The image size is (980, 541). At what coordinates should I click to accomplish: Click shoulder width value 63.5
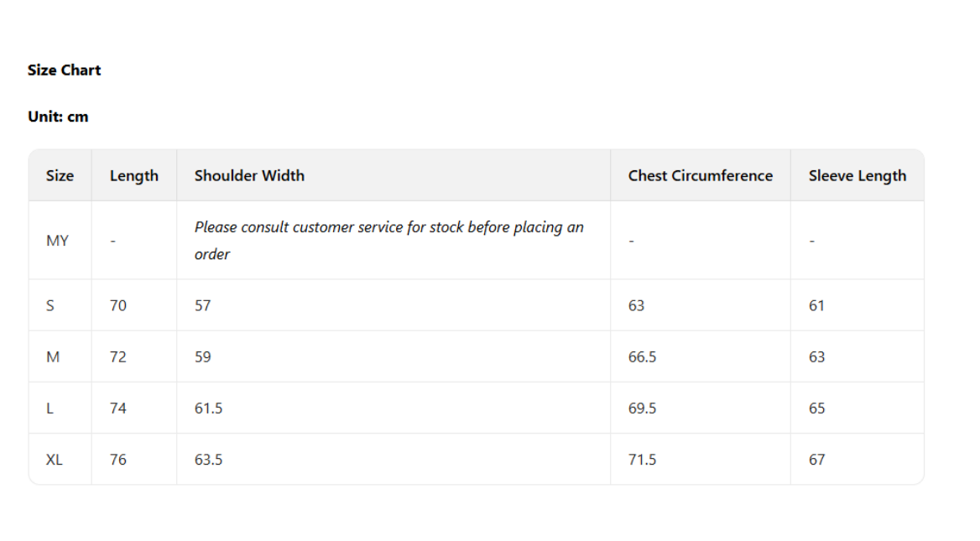point(208,460)
